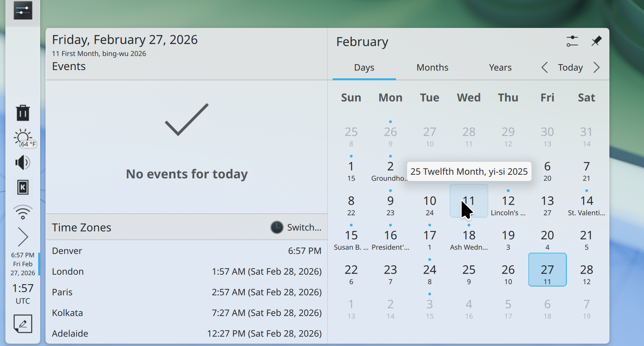Open the audio volume speaker icon

[22, 163]
